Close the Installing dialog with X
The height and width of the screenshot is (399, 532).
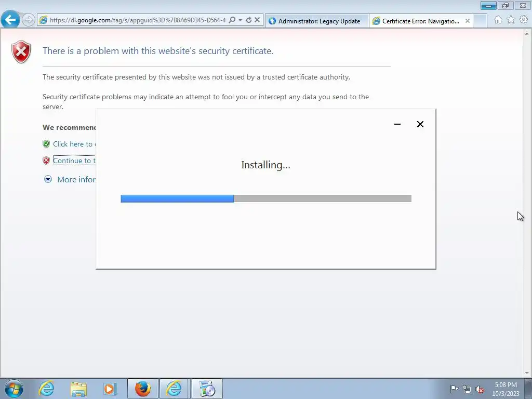(x=420, y=124)
